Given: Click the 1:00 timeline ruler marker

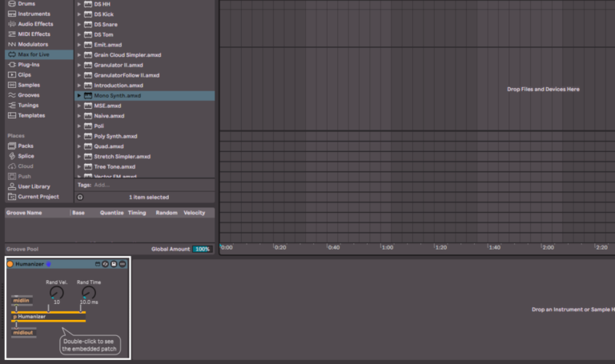Looking at the screenshot, I should [387, 247].
